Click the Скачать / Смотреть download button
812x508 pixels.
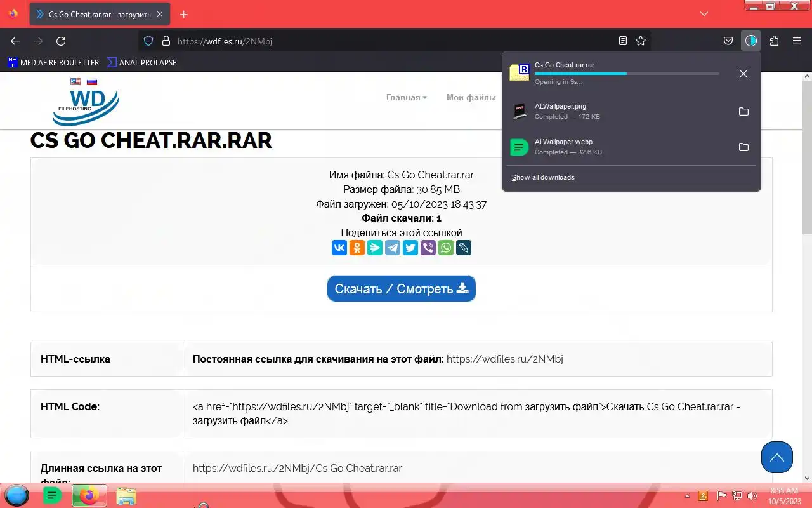pos(402,289)
